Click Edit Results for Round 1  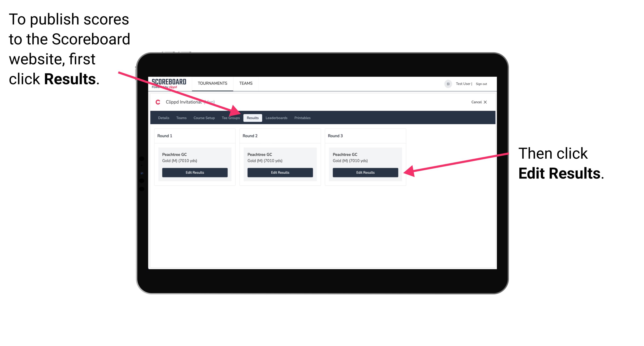(x=195, y=173)
